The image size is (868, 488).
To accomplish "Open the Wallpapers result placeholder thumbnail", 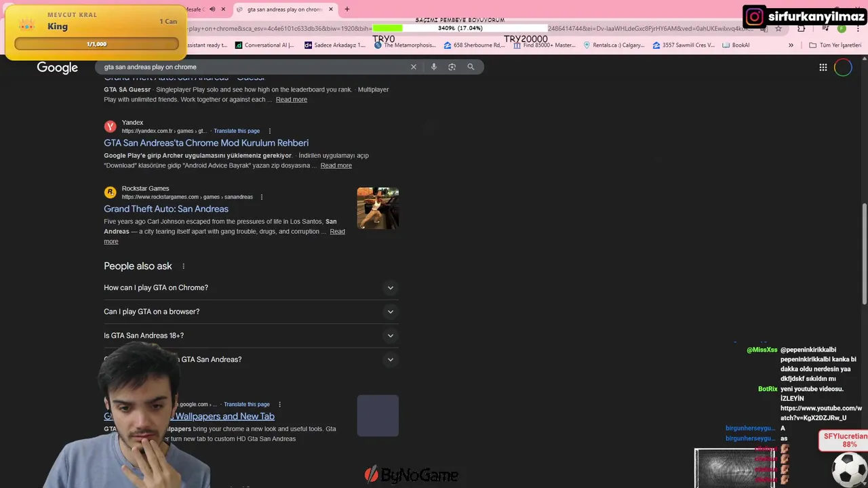I will tap(378, 415).
